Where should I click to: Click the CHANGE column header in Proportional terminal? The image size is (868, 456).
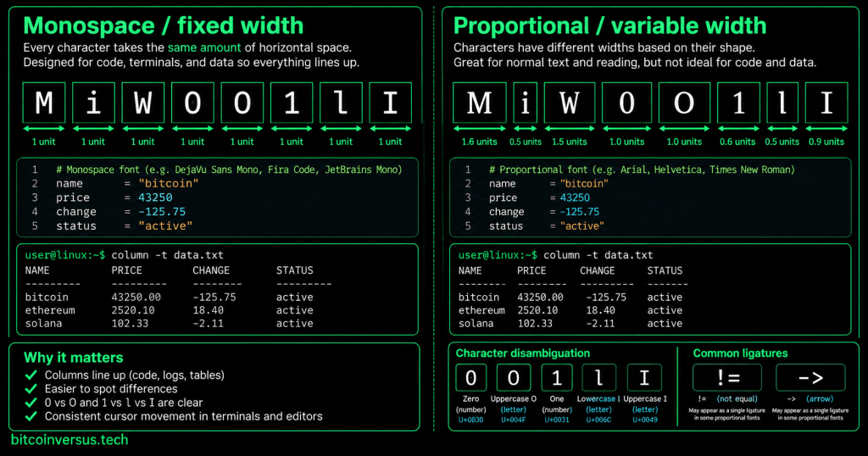[x=598, y=270]
